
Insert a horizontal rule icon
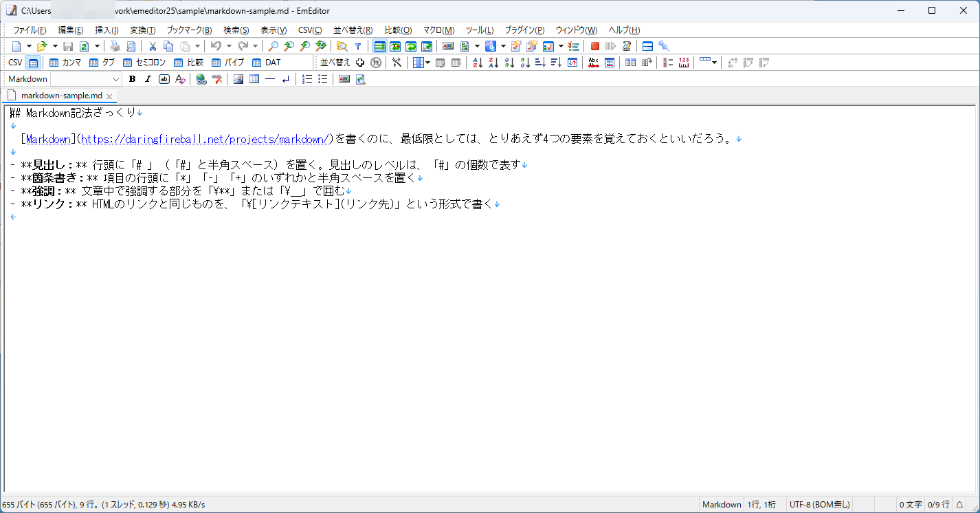tap(270, 78)
